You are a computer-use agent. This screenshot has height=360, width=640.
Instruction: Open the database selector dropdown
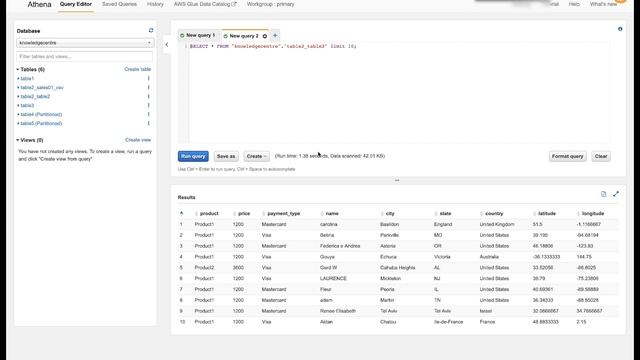(x=85, y=43)
